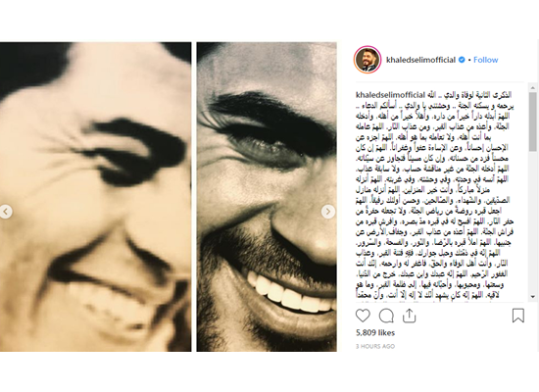Click the blurred sepia photo on the left
This screenshot has width=539, height=392.
96,197
